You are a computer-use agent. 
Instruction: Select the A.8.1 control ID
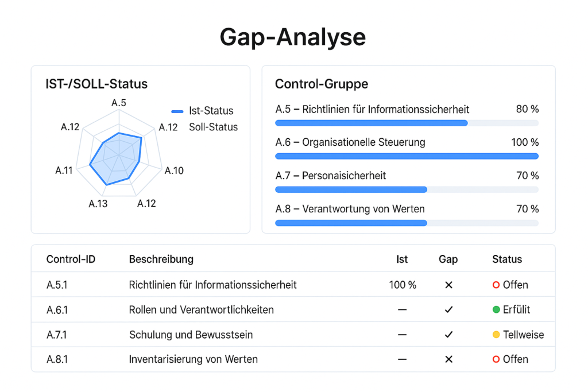(x=57, y=359)
